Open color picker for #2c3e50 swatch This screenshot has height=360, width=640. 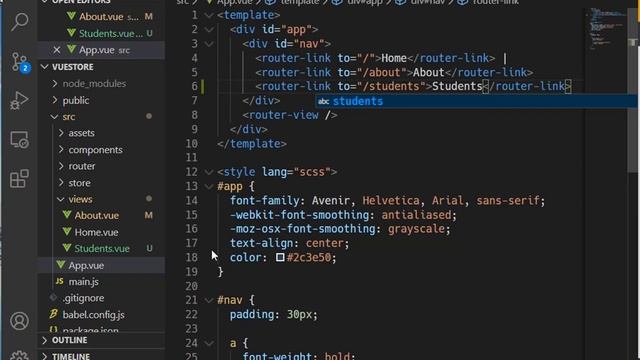(280, 258)
